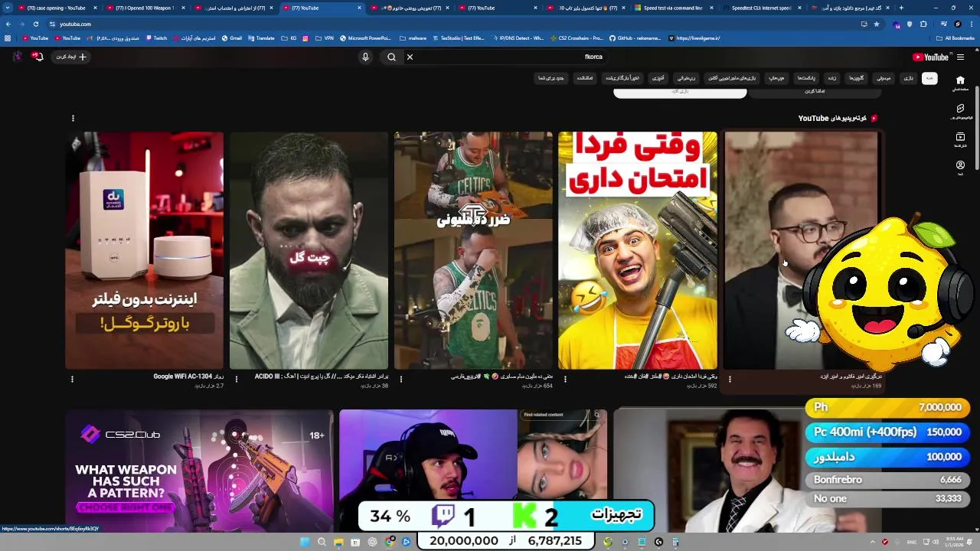
Task: Select the 'زنده' (Live) filter chip
Action: coord(831,78)
